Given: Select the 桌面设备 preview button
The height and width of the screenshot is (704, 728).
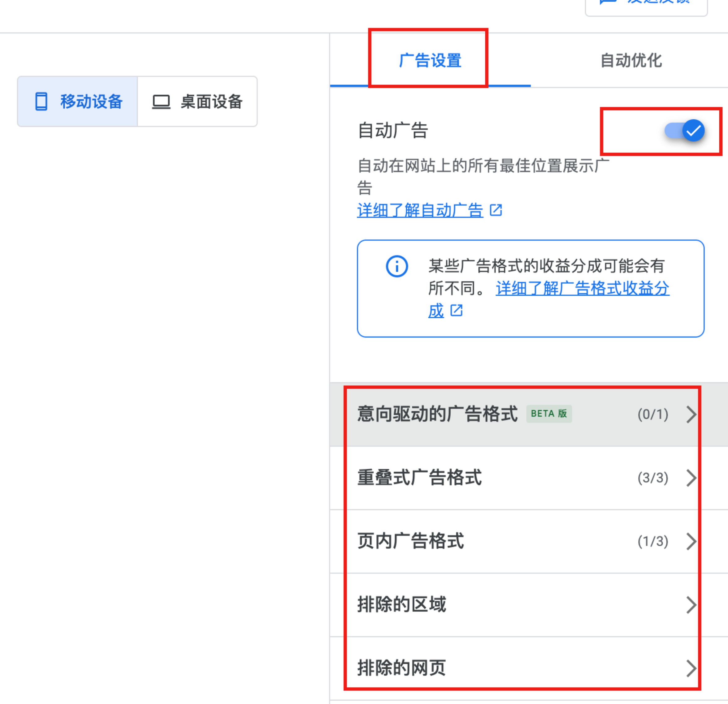Looking at the screenshot, I should (197, 102).
